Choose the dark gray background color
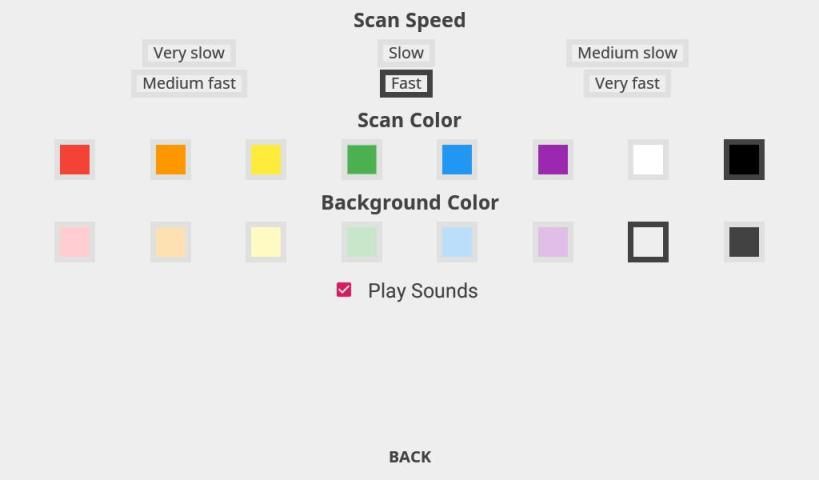Viewport: 819px width, 480px height. pos(744,242)
